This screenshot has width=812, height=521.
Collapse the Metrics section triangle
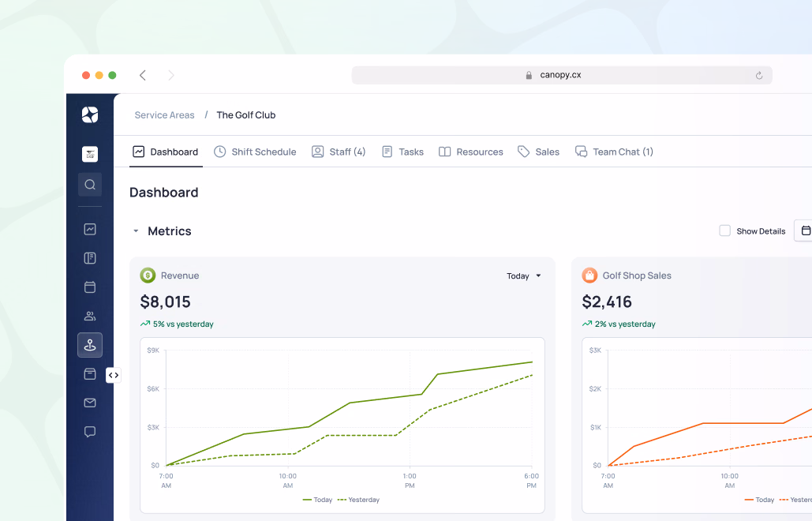136,231
